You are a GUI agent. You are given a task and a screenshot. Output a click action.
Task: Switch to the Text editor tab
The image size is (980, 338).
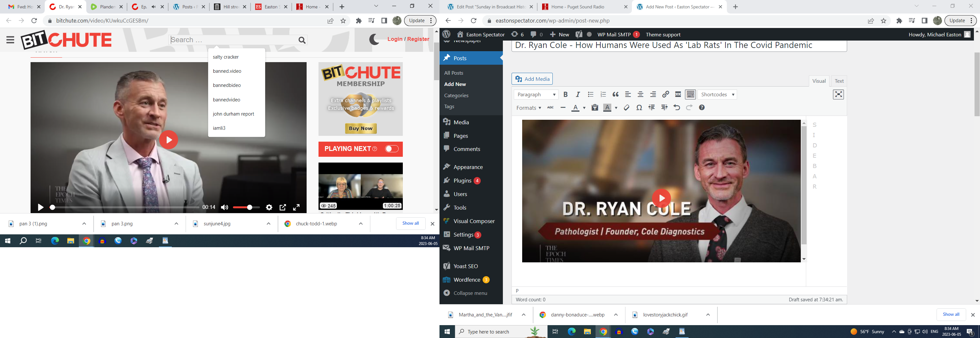839,81
